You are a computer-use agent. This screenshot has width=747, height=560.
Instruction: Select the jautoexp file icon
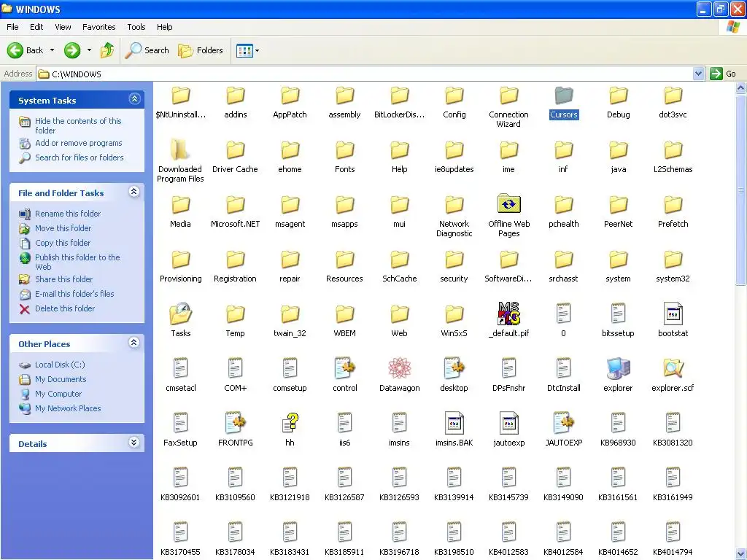click(x=508, y=423)
